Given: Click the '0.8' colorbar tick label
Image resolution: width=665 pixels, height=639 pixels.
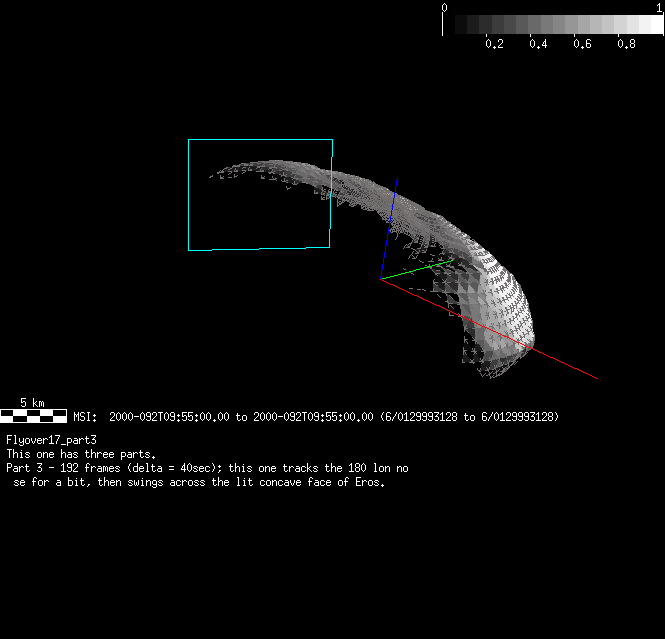Looking at the screenshot, I should (626, 44).
